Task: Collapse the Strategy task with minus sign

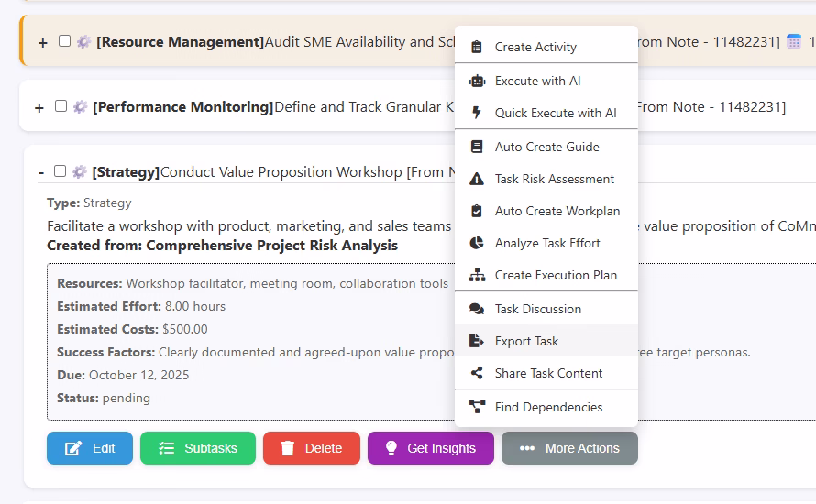Action: coord(41,172)
